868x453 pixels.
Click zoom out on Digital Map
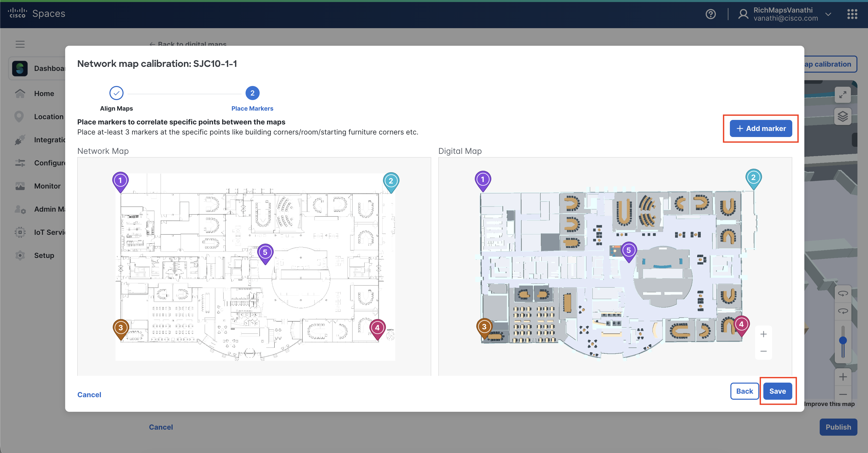[x=764, y=351]
